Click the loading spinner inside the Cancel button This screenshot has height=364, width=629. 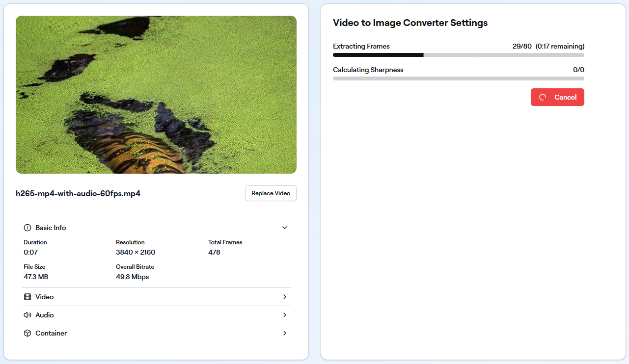click(543, 97)
